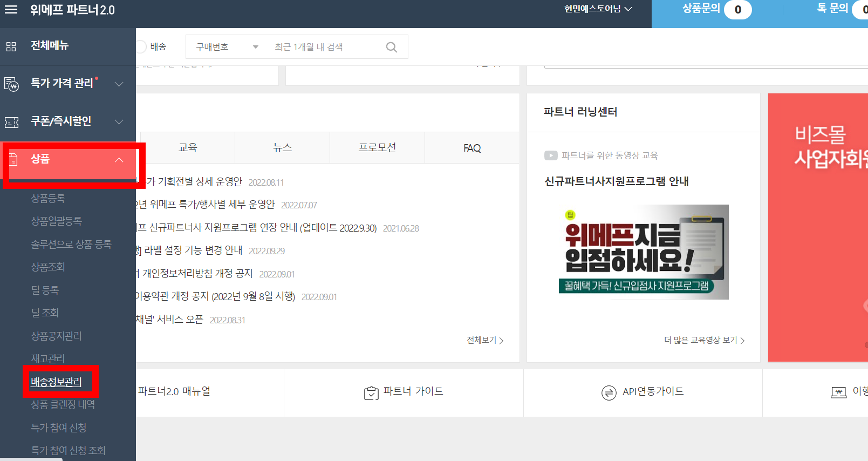
Task: Open 배송정보관리 menu item
Action: [x=56, y=382]
